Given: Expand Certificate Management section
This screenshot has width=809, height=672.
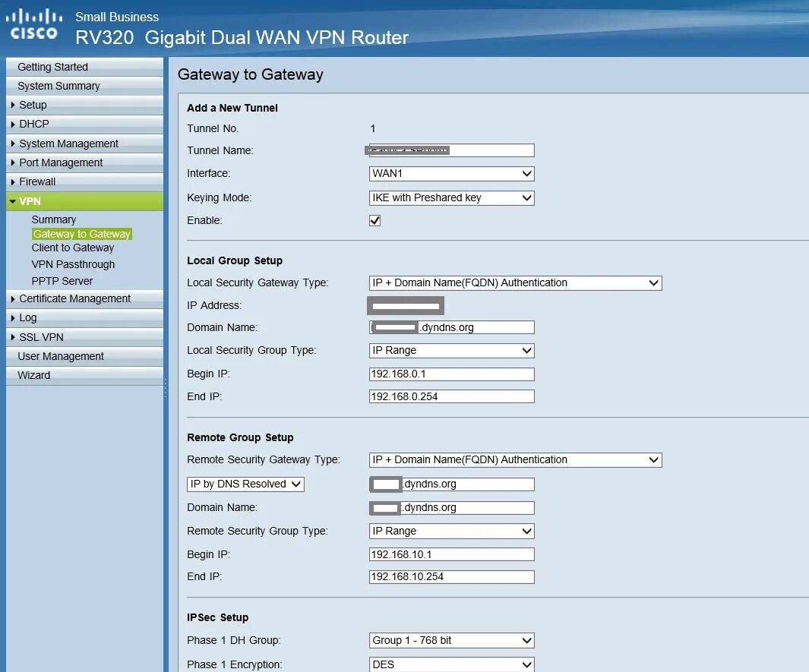Looking at the screenshot, I should coord(84,298).
